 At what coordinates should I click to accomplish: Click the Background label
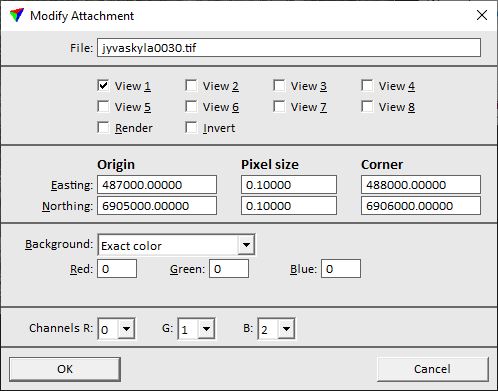coord(59,244)
